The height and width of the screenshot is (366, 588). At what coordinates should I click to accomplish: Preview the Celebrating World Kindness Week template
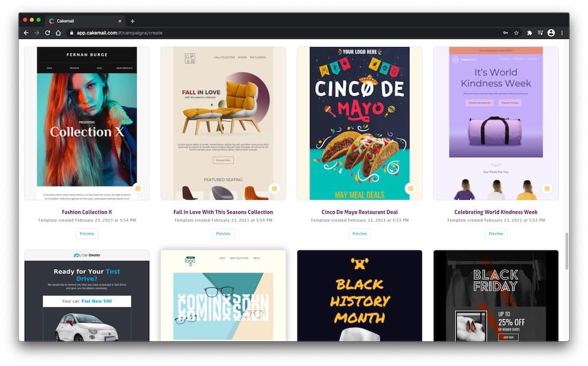(496, 233)
